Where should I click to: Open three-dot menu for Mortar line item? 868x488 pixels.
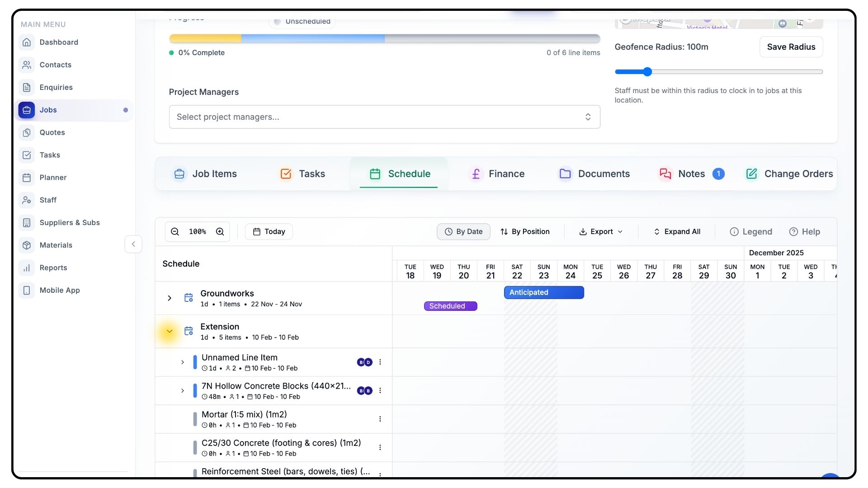[380, 419]
